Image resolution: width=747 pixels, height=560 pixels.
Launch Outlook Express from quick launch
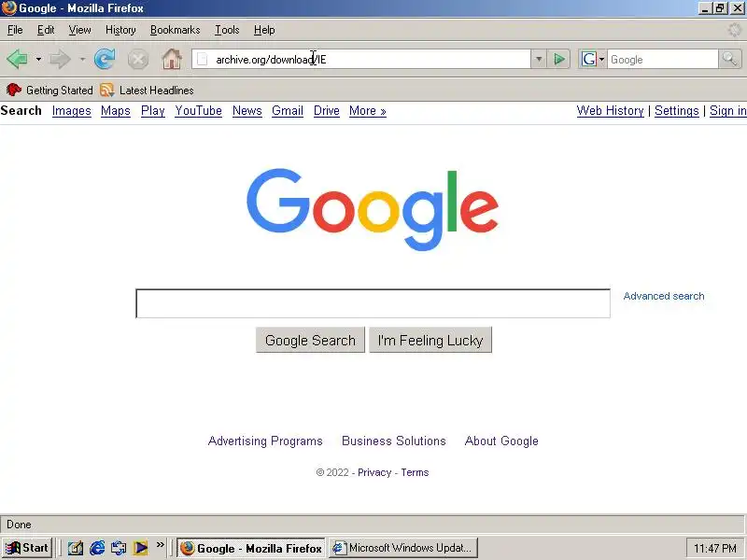(x=119, y=548)
